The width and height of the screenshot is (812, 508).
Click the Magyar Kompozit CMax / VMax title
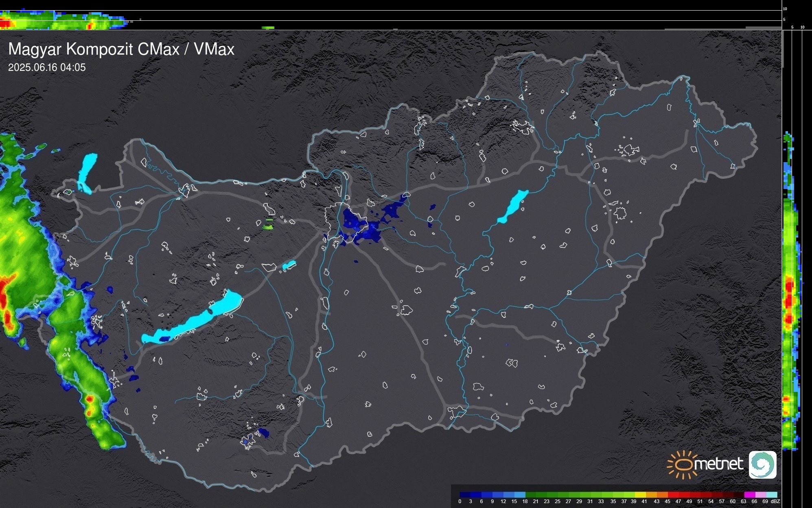tap(121, 49)
